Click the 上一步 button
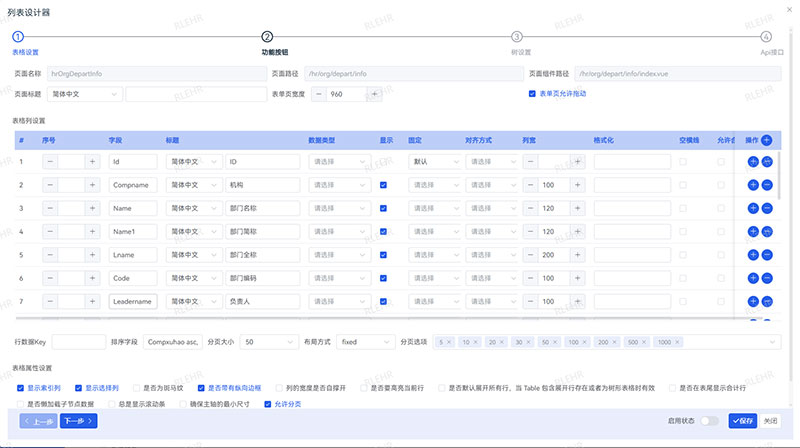The image size is (800, 448). click(x=38, y=421)
